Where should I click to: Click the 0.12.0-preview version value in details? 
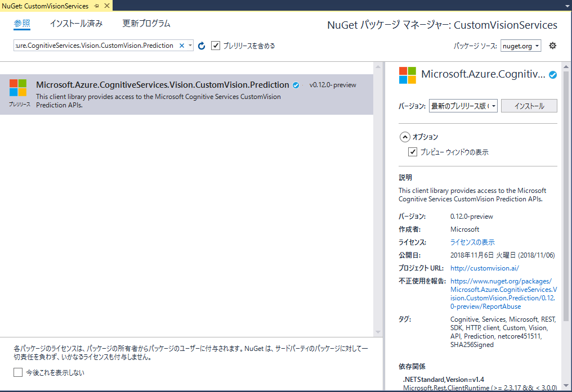pyautogui.click(x=471, y=217)
